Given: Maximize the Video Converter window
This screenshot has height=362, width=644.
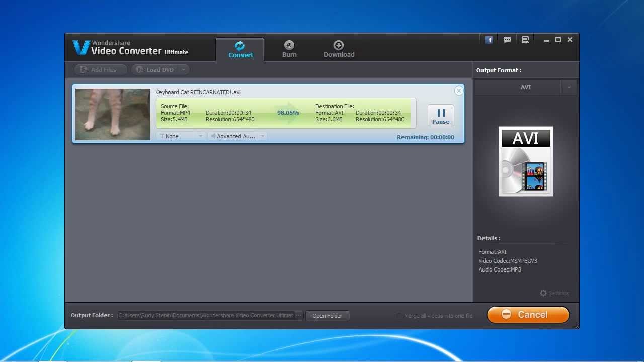Looking at the screenshot, I should [x=558, y=40].
